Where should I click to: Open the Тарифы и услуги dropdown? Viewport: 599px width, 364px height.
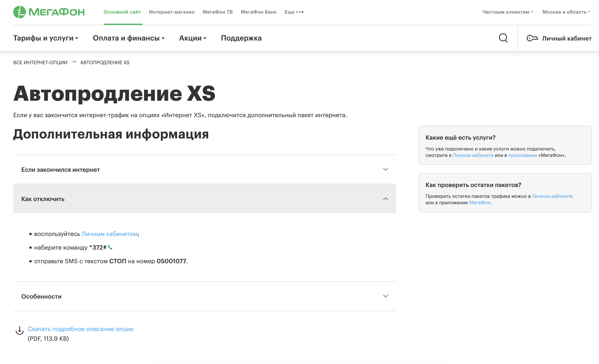click(46, 38)
